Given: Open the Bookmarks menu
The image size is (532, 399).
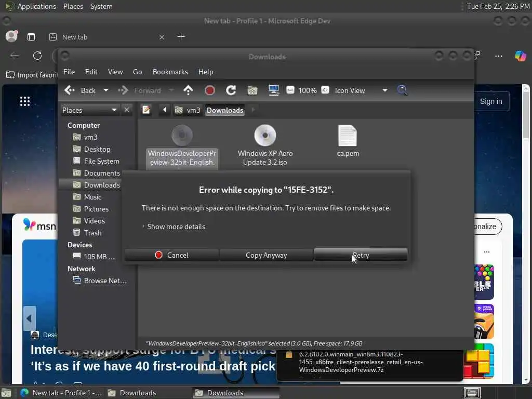Looking at the screenshot, I should [170, 72].
